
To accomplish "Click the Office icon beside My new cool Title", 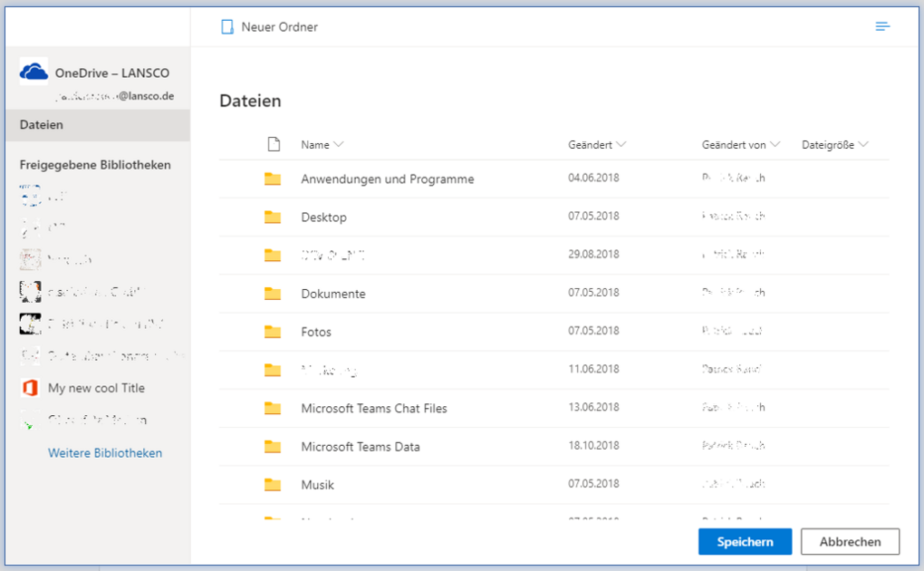I will [30, 388].
